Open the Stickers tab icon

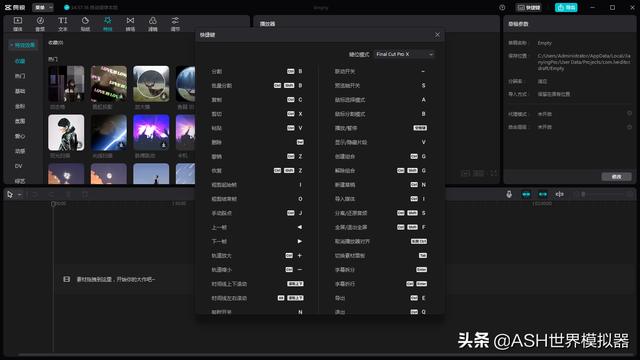coord(85,24)
